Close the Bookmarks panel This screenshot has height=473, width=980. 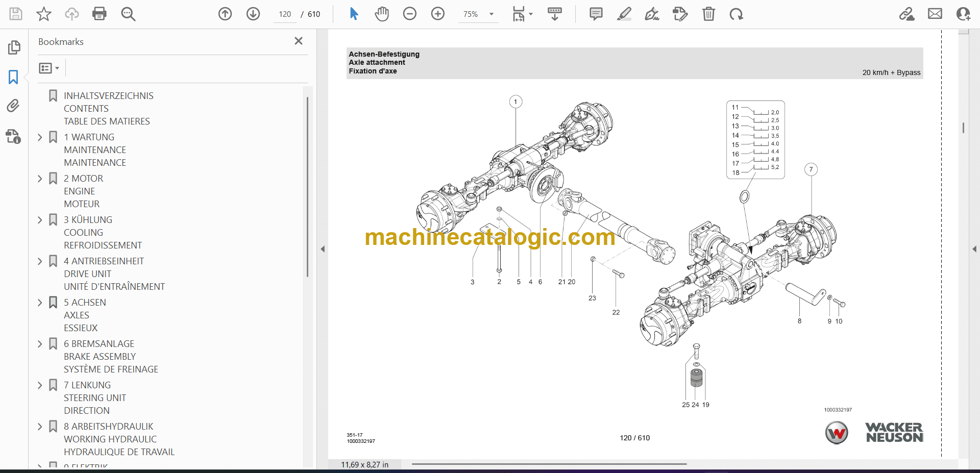(x=299, y=41)
